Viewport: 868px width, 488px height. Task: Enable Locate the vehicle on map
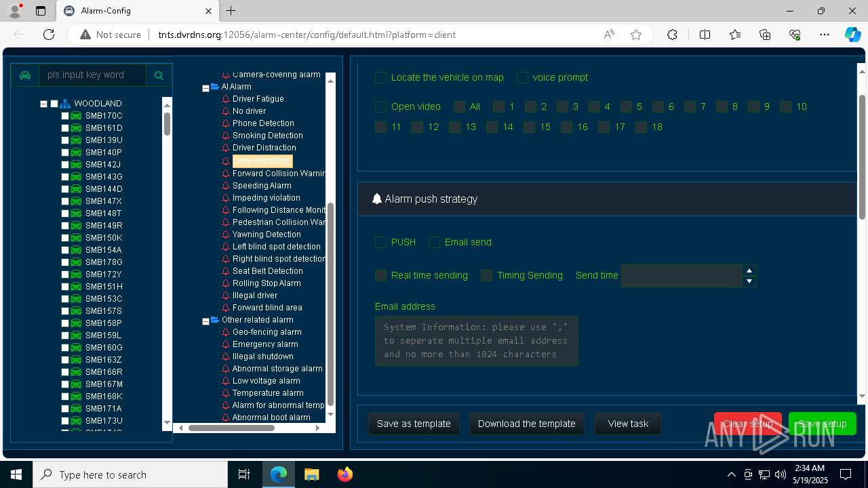pos(380,78)
